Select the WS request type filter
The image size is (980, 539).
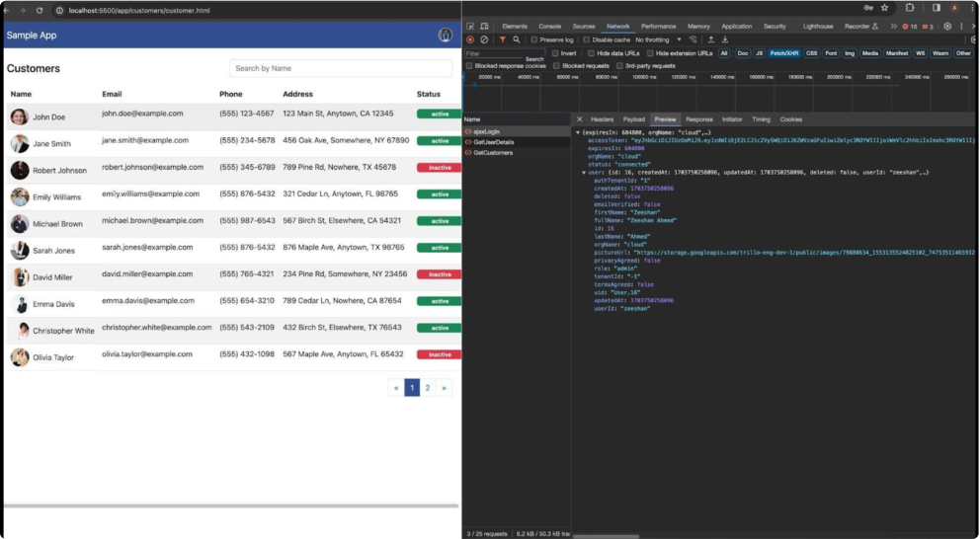pos(920,53)
